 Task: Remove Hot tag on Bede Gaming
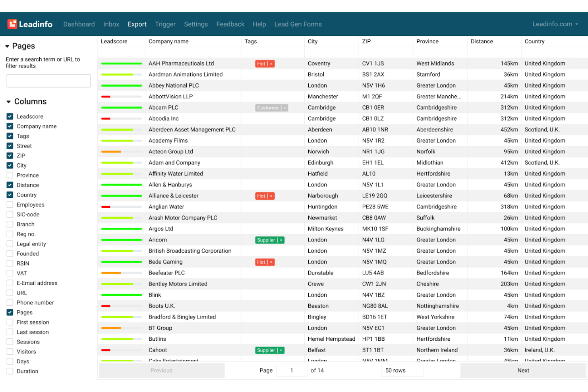pyautogui.click(x=271, y=262)
